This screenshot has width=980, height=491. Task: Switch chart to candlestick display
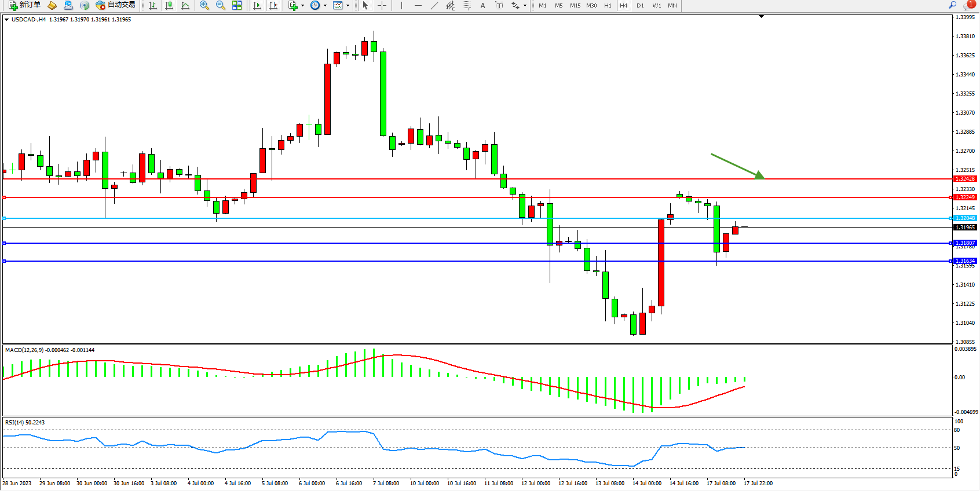[x=169, y=5]
